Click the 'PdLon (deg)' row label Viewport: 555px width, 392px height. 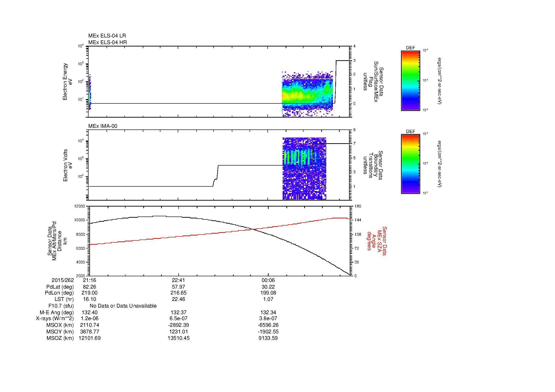tap(59, 293)
